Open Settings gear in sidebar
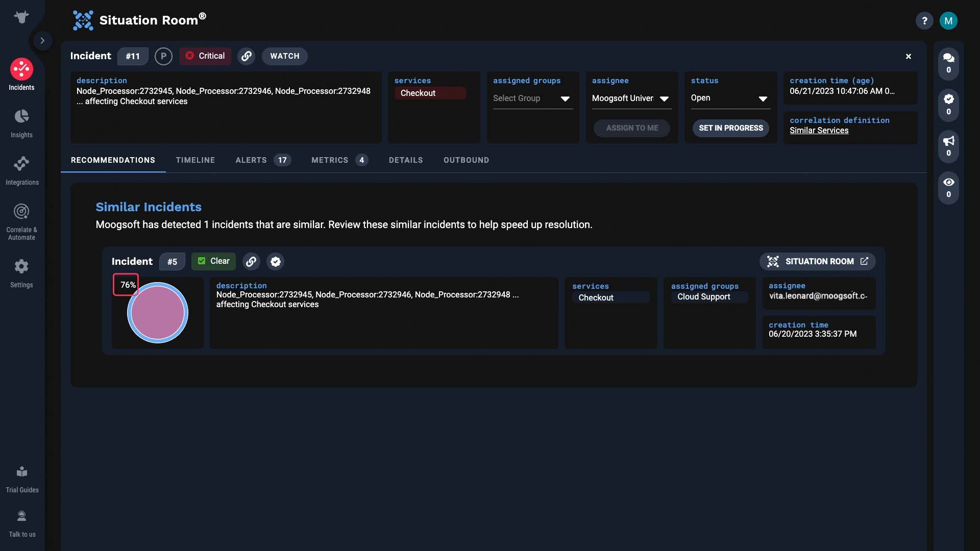980x551 pixels. pos(21,273)
